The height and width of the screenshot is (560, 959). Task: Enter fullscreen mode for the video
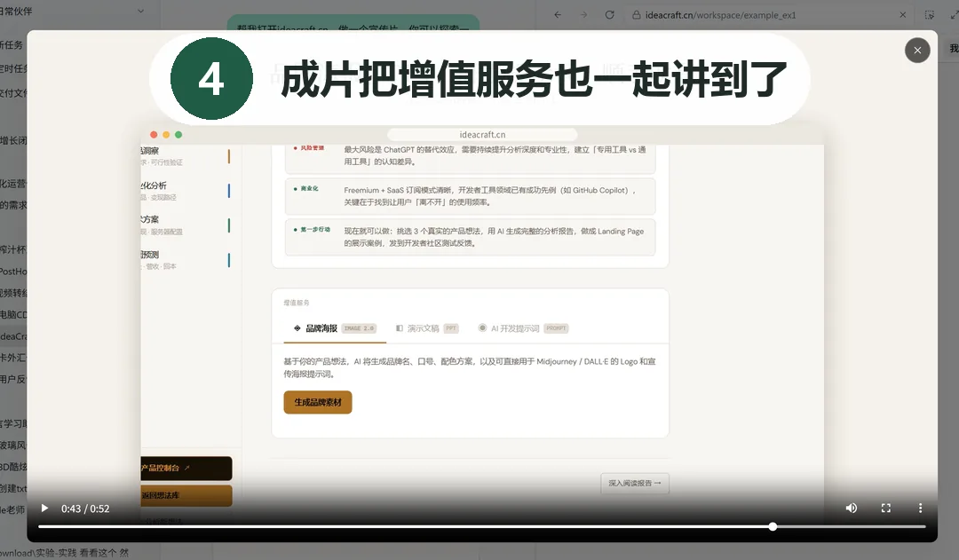(x=885, y=508)
